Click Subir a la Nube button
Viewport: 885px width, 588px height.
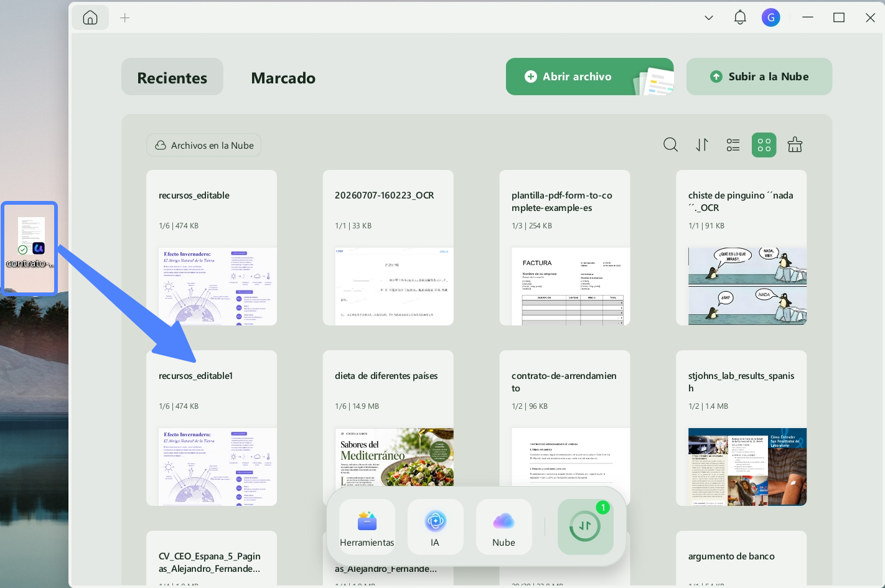pos(759,77)
